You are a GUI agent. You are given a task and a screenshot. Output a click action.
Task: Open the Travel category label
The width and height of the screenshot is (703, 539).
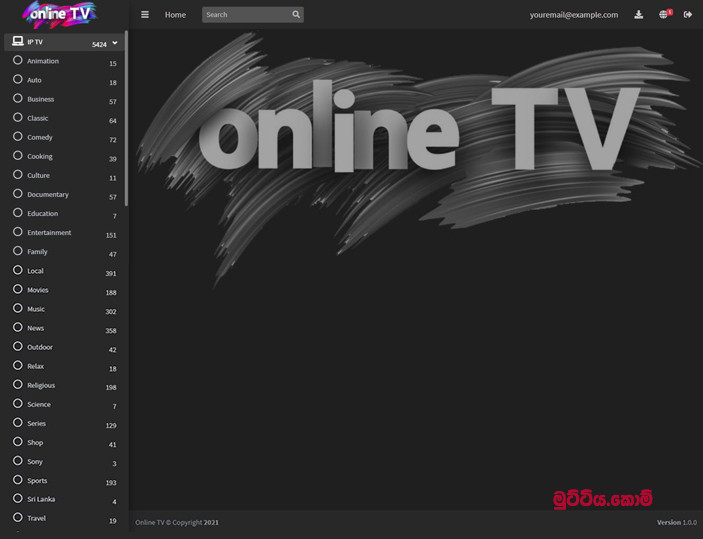(x=36, y=518)
